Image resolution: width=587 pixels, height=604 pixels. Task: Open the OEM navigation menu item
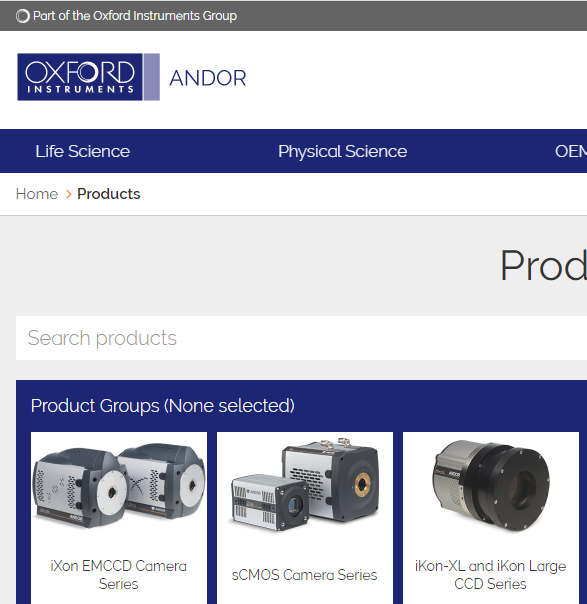coord(571,151)
